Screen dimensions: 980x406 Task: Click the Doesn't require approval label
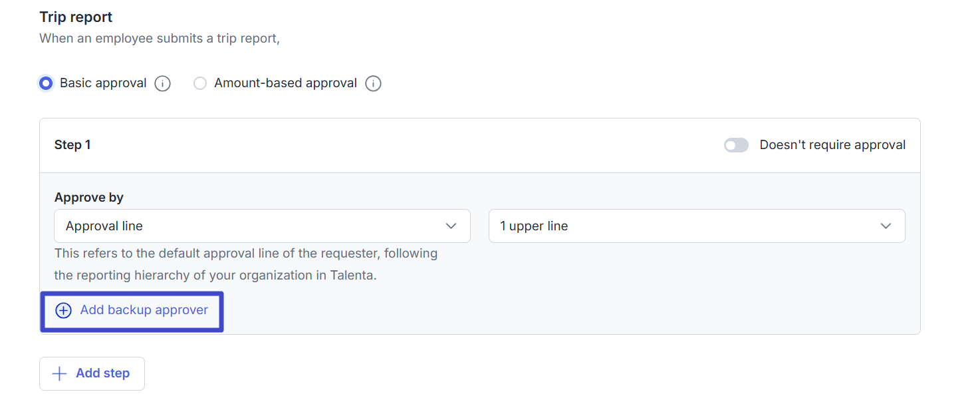pos(832,145)
